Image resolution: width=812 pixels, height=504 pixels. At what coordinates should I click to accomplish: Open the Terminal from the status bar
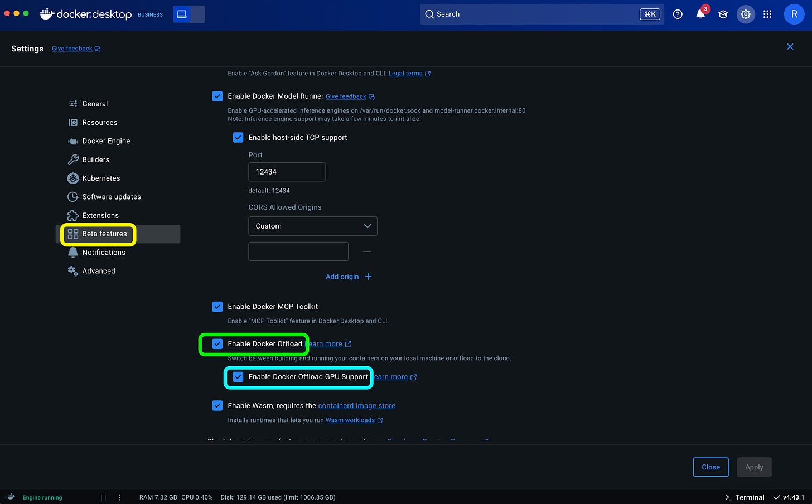coord(745,497)
